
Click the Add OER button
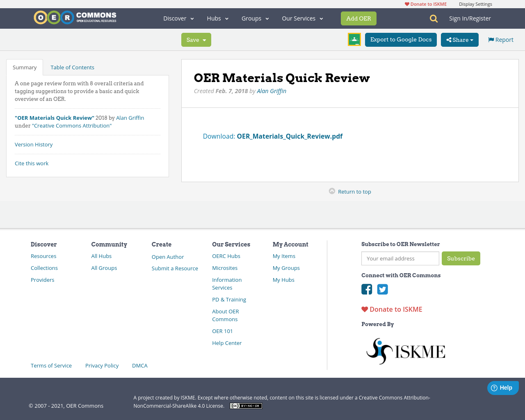[358, 18]
